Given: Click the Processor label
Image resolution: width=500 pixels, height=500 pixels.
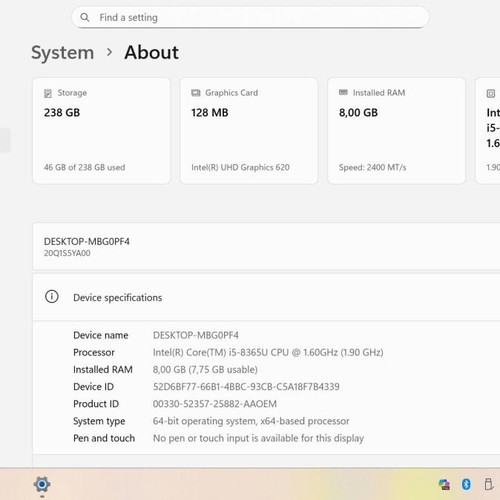Looking at the screenshot, I should (94, 352).
